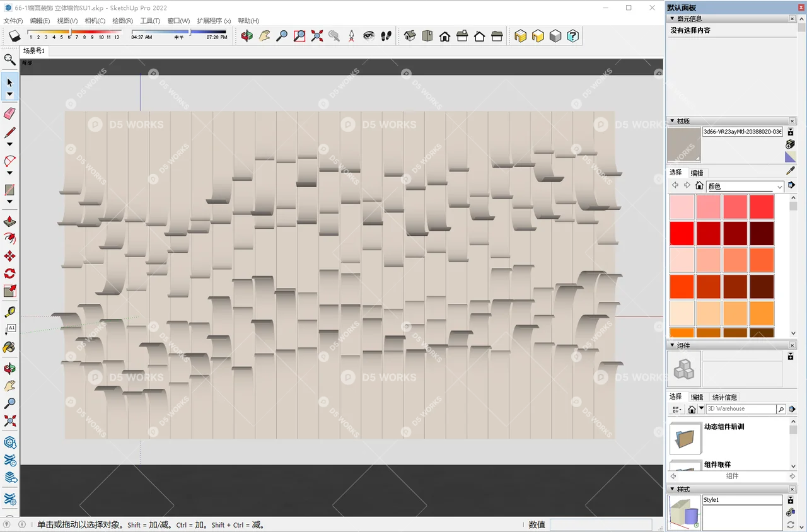Click the 数值 measurements input box
Viewport: 807px width, 532px height.
click(x=602, y=524)
